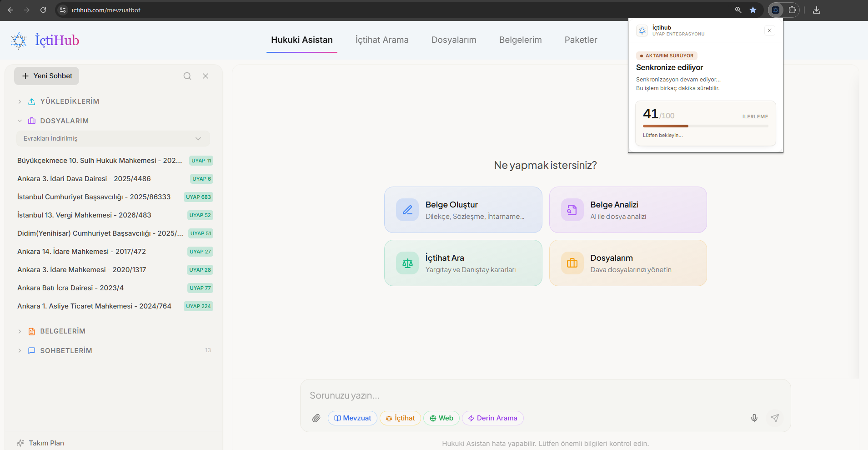Click Dava dosyalarınızı yönetin text
This screenshot has height=450, width=868.
(631, 270)
